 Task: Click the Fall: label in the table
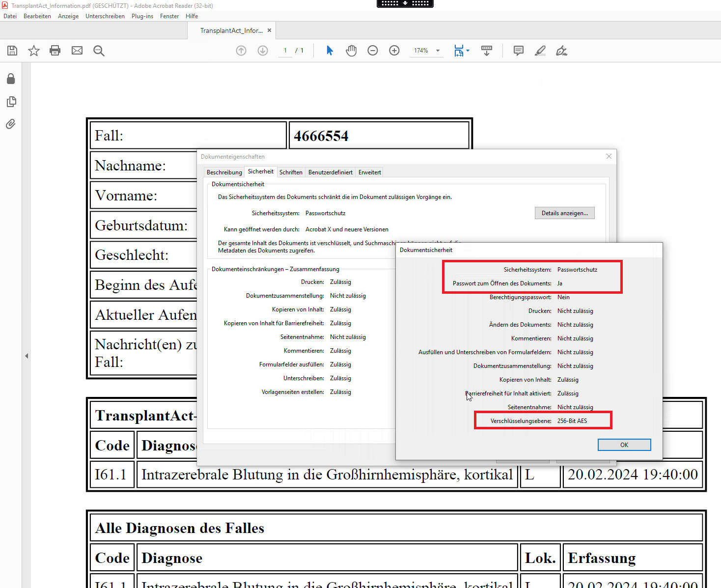point(109,136)
